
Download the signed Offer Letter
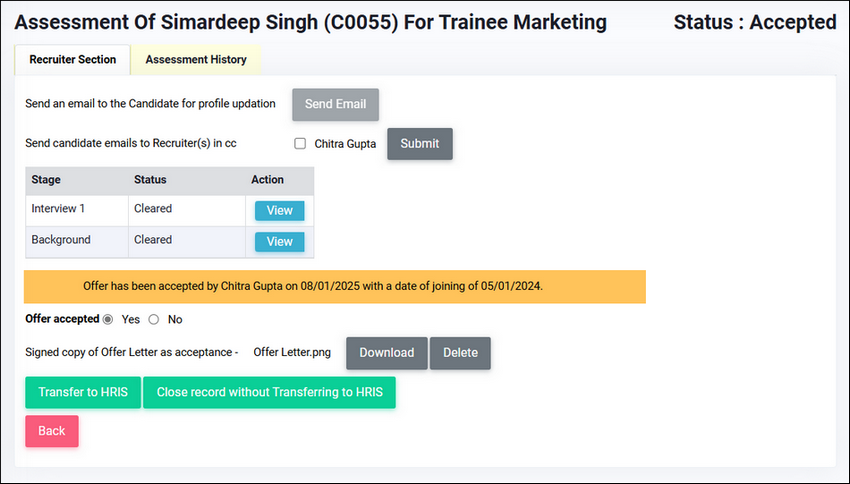387,353
